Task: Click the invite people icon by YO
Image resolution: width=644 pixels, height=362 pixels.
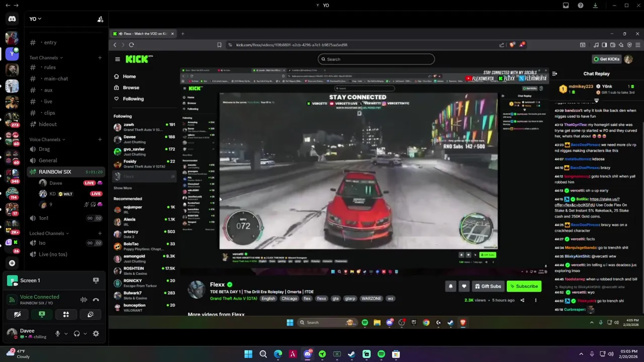Action: [100, 19]
